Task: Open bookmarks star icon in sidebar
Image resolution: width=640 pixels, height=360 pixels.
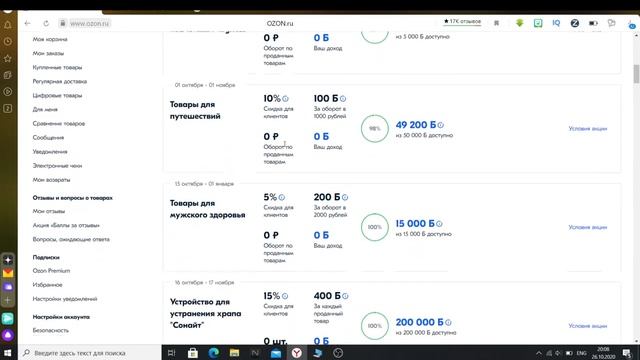Action: point(8,58)
